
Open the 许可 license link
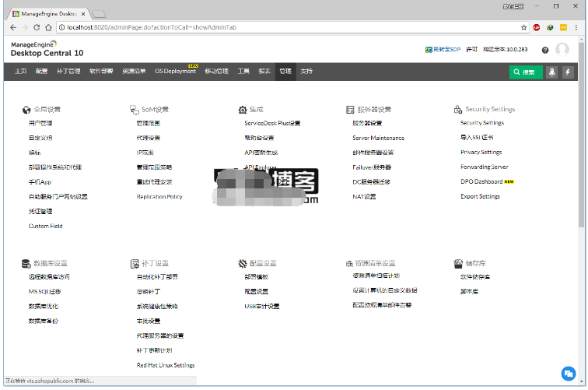472,50
